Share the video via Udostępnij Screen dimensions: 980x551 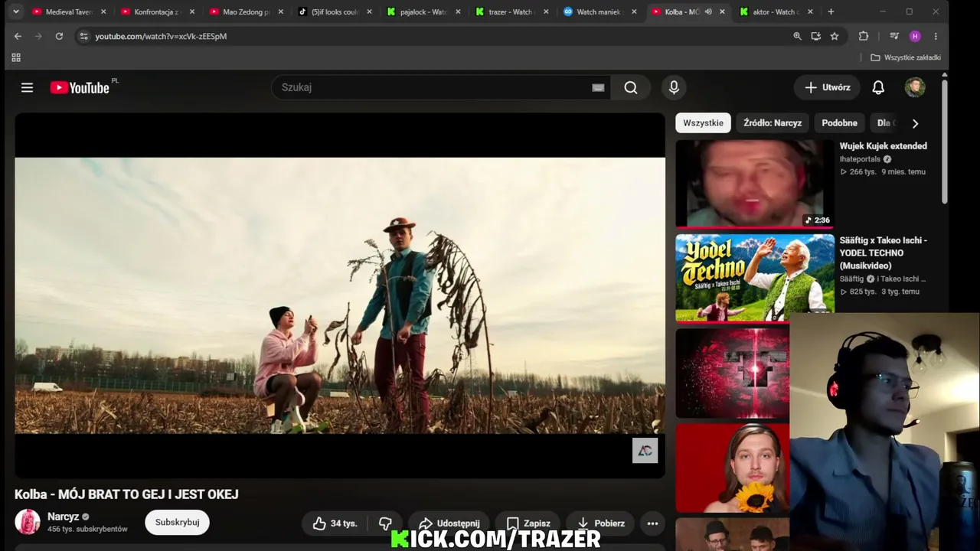(x=449, y=523)
